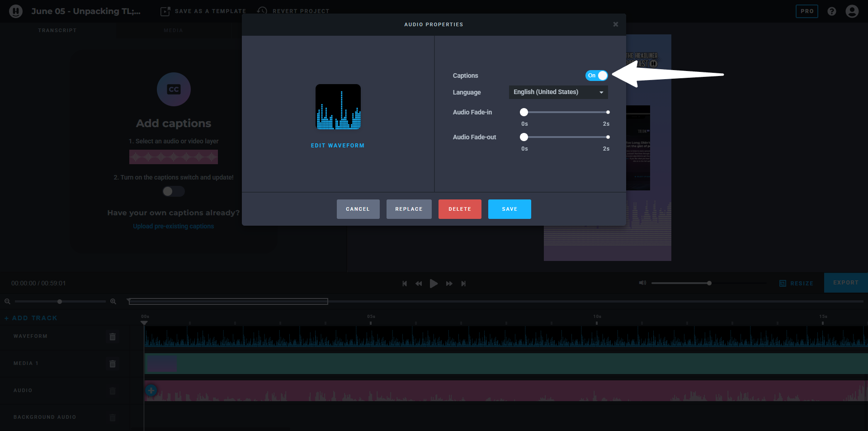868x431 pixels.
Task: Click the fast-forward icon
Action: tap(449, 284)
